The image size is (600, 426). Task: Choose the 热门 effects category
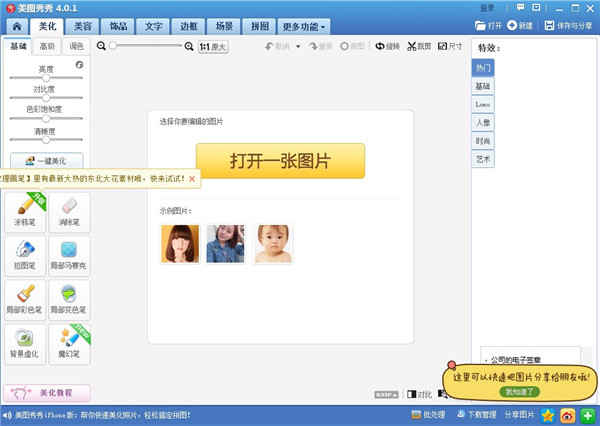point(483,68)
